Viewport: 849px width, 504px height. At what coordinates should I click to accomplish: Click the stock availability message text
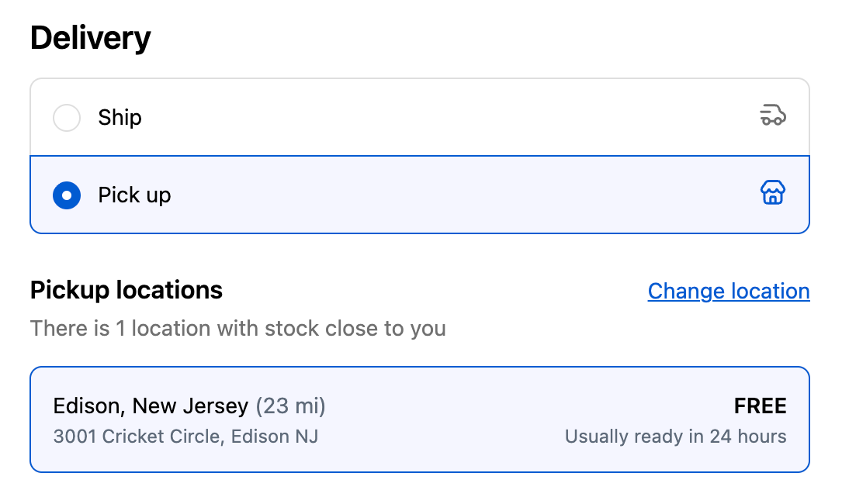point(237,328)
